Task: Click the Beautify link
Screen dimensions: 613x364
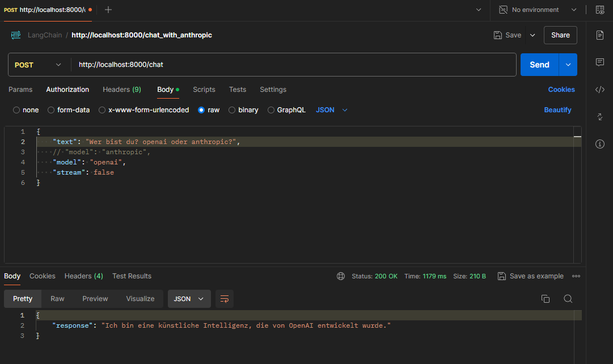Action: [x=557, y=110]
